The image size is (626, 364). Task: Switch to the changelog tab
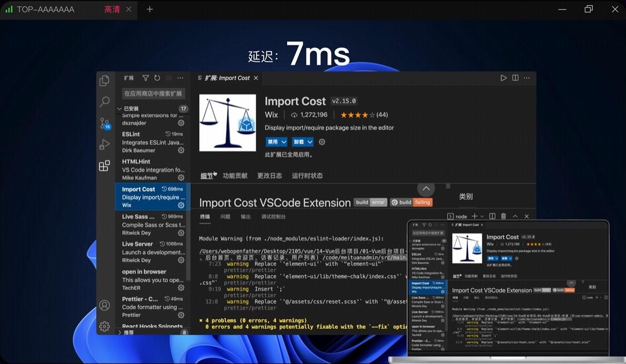point(269,176)
